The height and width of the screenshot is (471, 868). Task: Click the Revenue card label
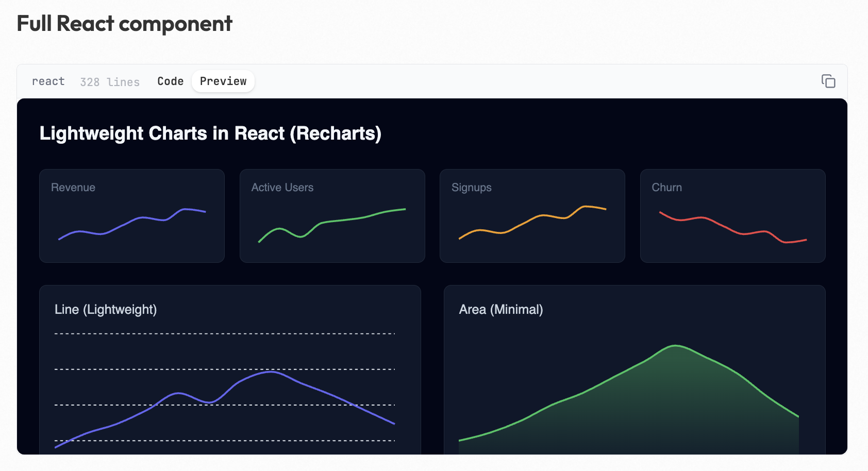(x=73, y=188)
